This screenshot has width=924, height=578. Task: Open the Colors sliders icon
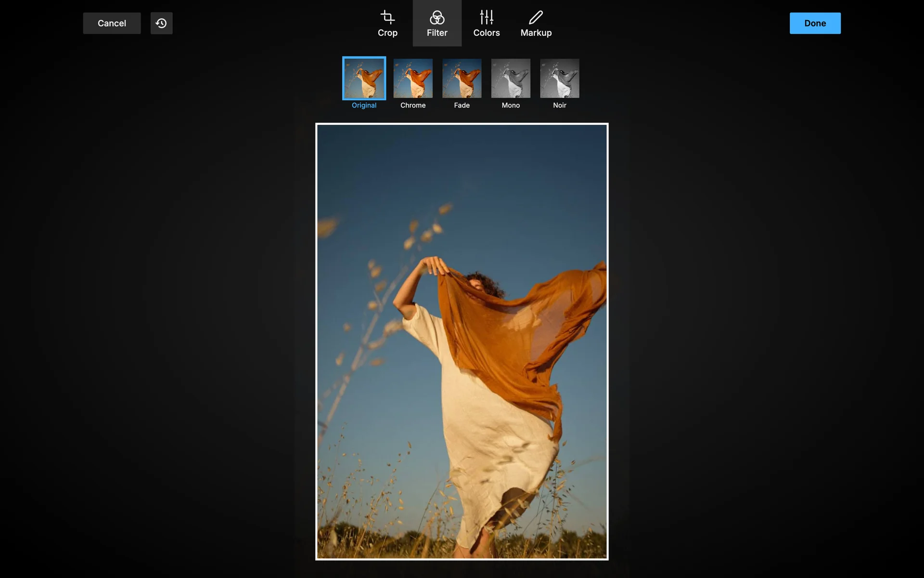click(x=487, y=17)
